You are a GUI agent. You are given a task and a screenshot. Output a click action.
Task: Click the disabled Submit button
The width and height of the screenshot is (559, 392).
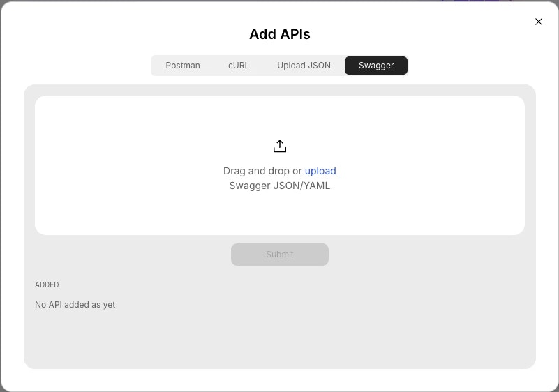point(279,255)
